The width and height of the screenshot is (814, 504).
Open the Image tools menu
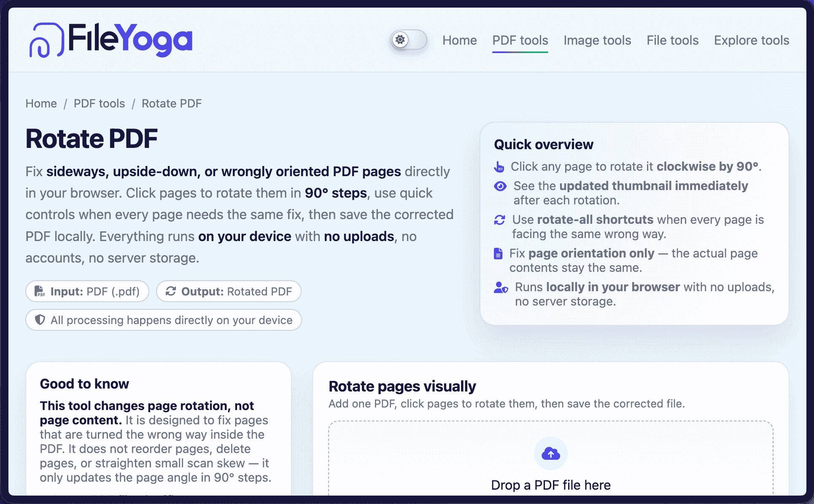(597, 40)
